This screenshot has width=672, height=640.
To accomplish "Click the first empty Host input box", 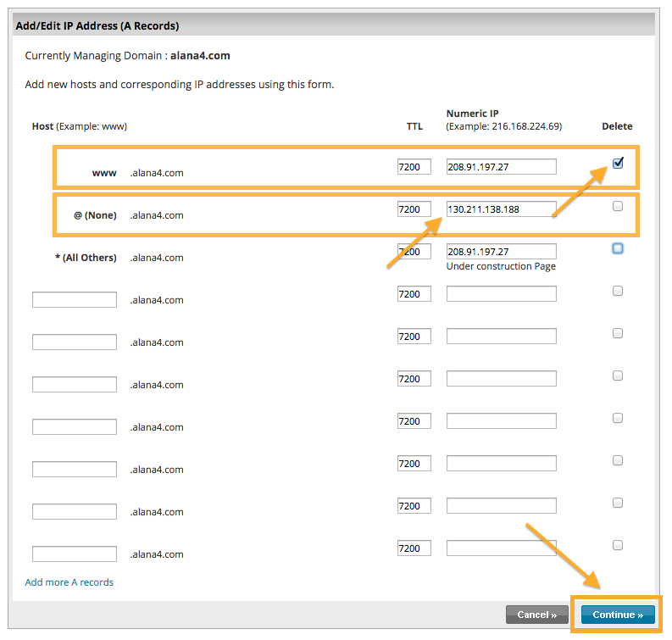I will coord(75,300).
